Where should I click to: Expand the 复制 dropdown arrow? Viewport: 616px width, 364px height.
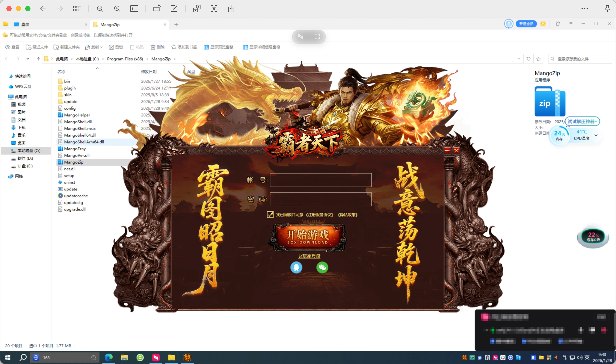coord(101,47)
